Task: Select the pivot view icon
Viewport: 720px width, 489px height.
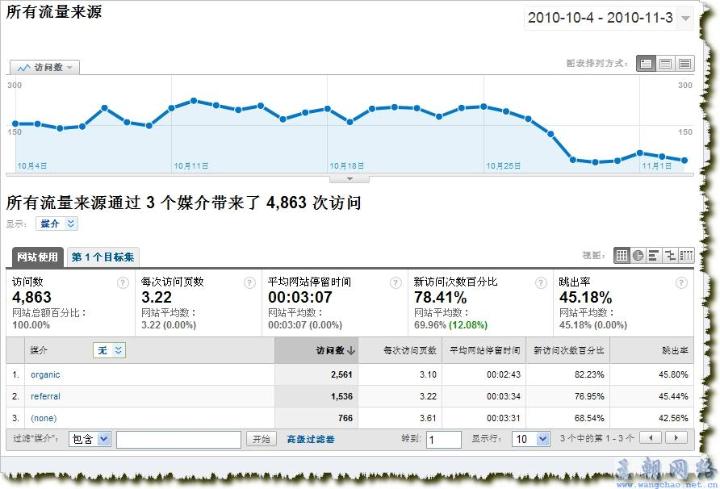Action: point(686,256)
